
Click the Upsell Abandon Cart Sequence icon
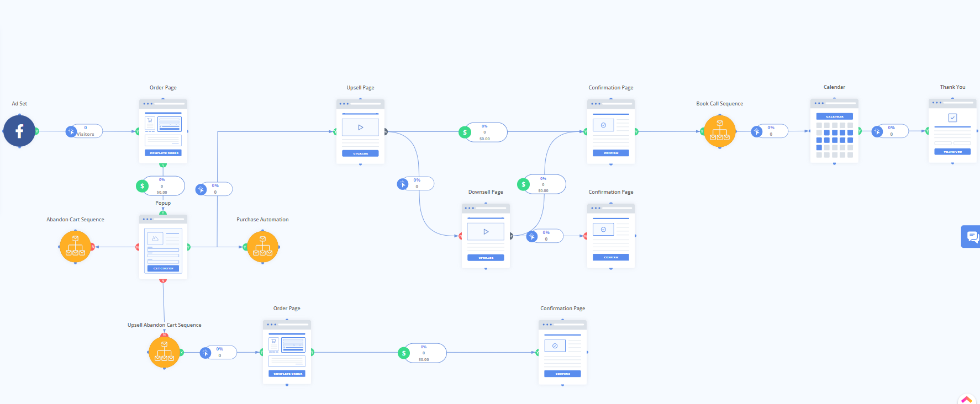point(164,352)
